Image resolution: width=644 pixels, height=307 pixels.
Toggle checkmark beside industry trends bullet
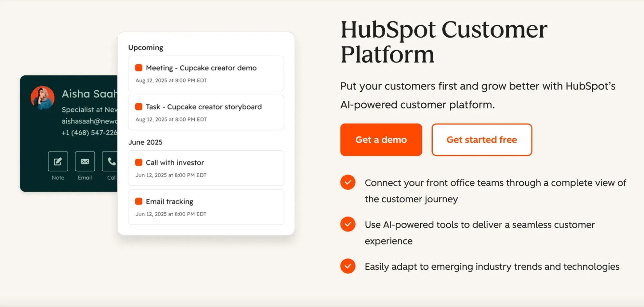point(348,266)
